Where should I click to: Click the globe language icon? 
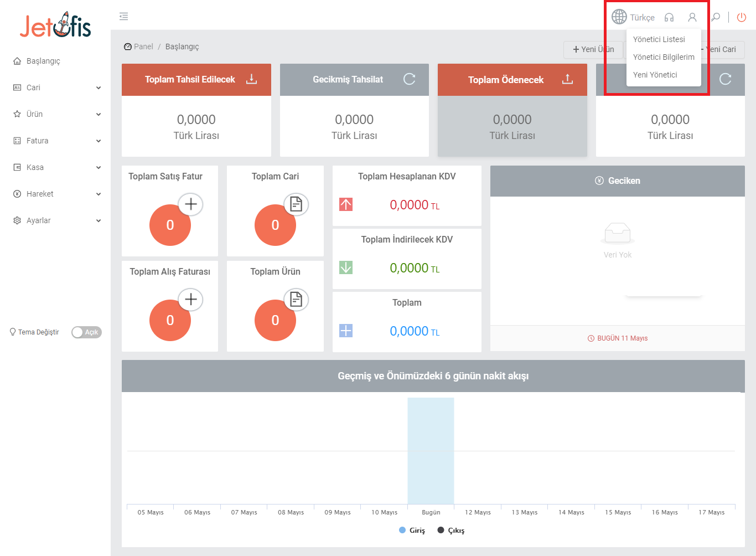[x=619, y=17]
